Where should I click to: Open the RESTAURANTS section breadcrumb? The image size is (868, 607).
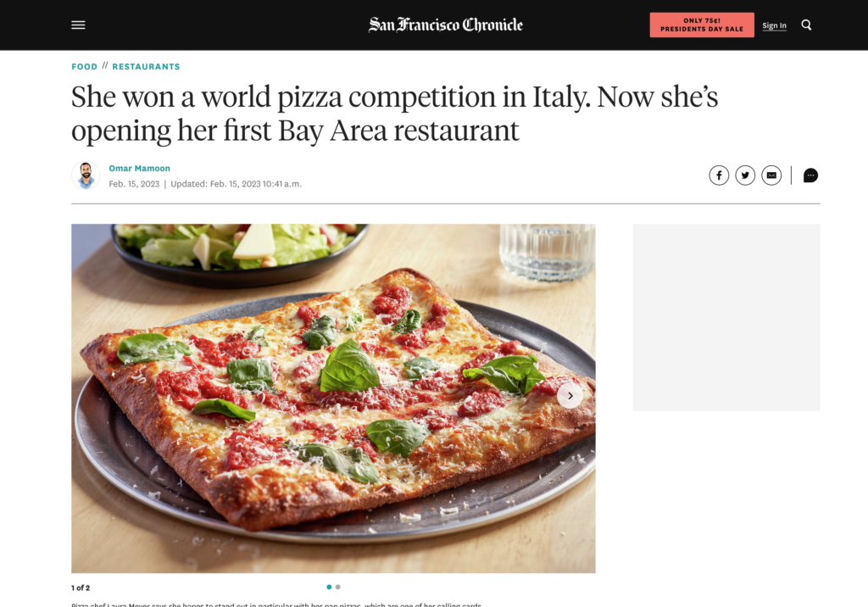coord(146,66)
